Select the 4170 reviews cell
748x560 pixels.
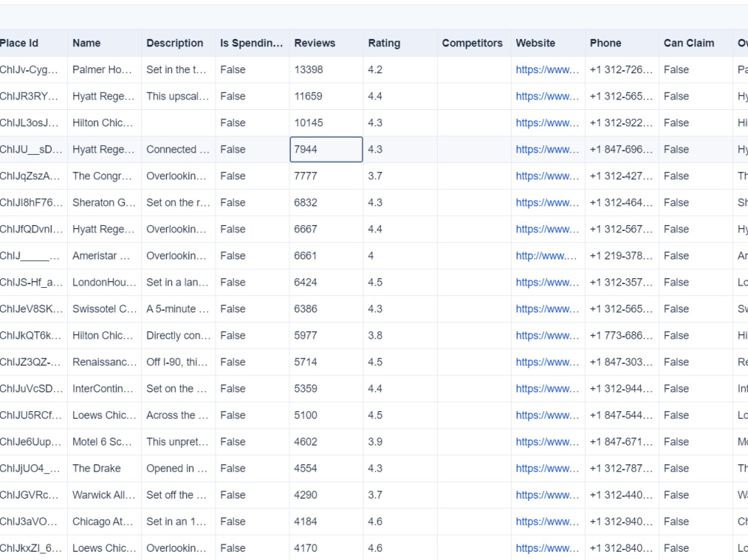326,548
